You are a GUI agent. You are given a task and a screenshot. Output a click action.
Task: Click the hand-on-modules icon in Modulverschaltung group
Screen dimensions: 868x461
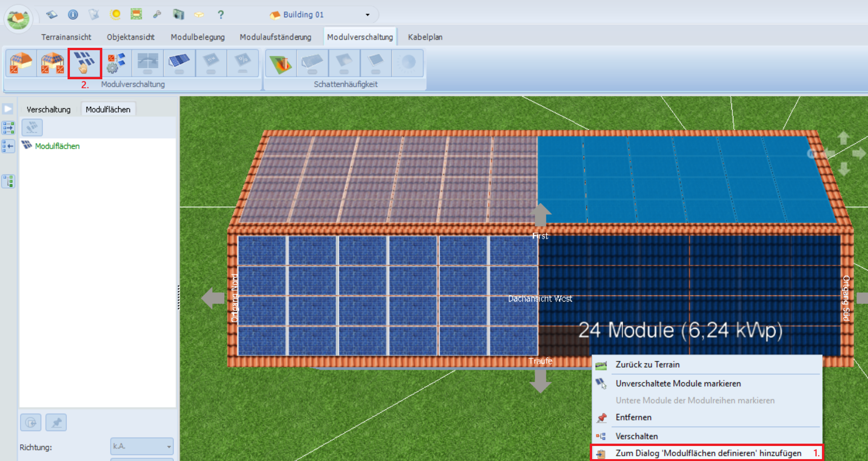pos(84,63)
